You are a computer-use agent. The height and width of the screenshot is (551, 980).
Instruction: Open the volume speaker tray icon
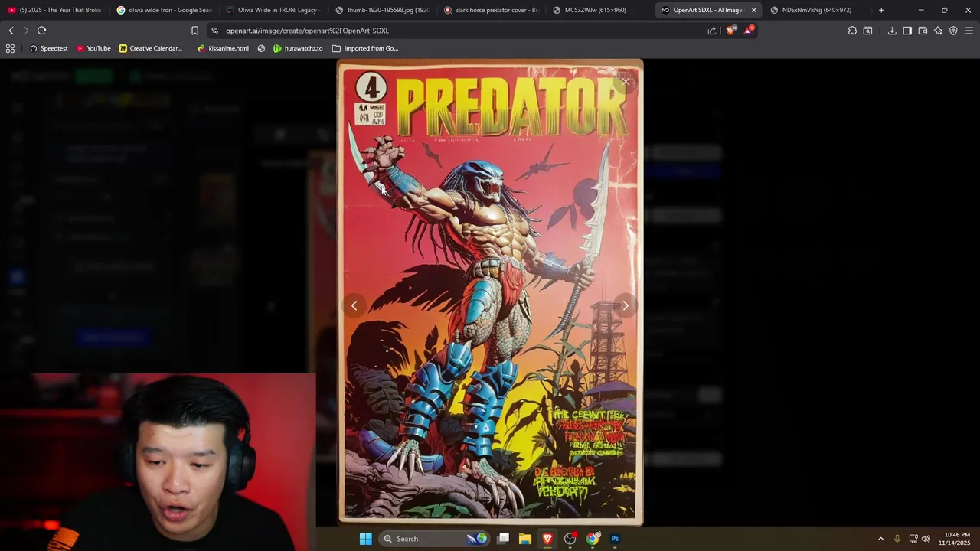[x=926, y=539]
